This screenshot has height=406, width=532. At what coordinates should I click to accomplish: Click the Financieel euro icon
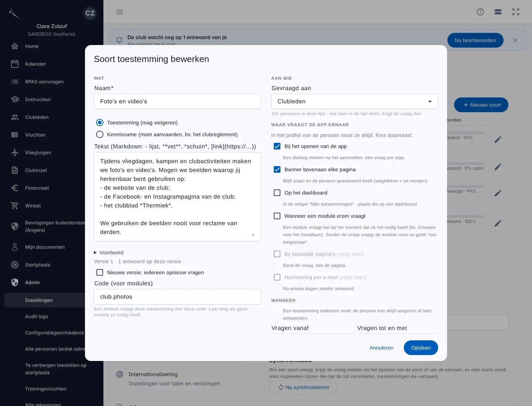pos(15,188)
